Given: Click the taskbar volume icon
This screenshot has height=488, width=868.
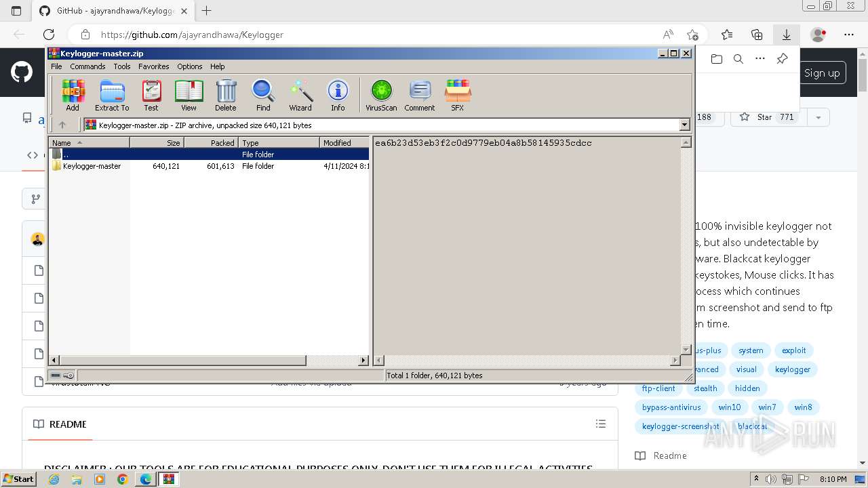Looking at the screenshot, I should click(772, 479).
